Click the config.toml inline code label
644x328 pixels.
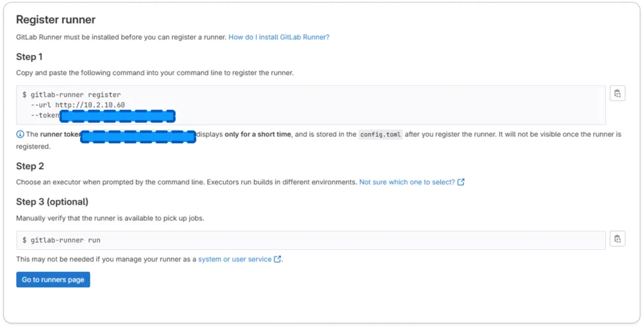click(381, 135)
